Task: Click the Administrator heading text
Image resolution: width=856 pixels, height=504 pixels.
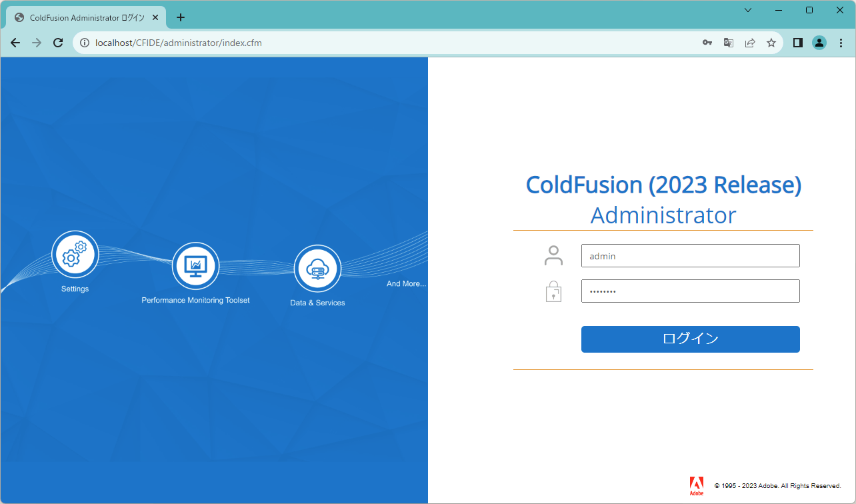Action: 663,215
